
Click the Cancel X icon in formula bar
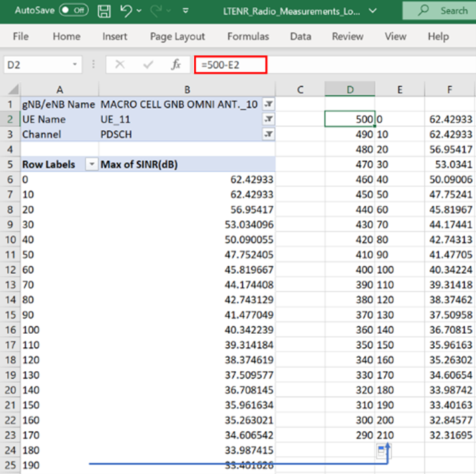click(120, 65)
